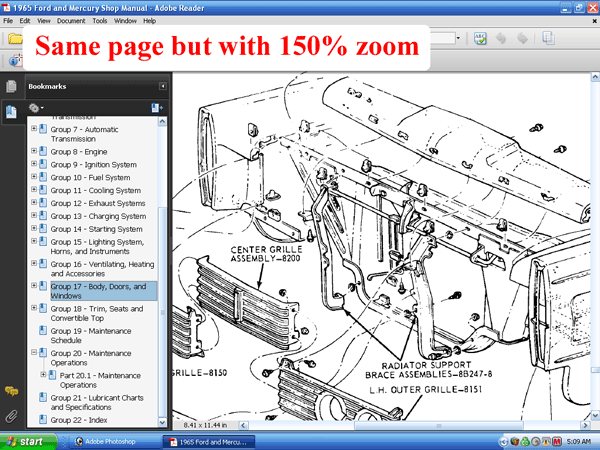Expand Group 11 - Cooling System bookmark

(x=34, y=189)
